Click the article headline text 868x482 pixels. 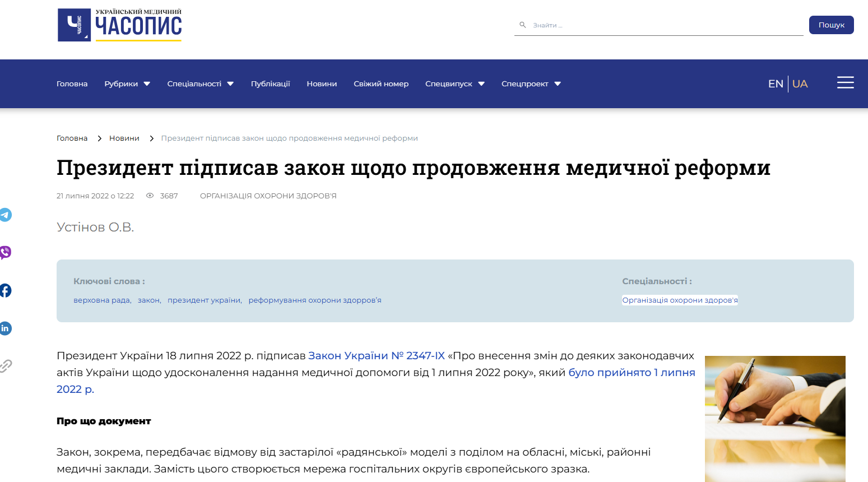(x=414, y=168)
